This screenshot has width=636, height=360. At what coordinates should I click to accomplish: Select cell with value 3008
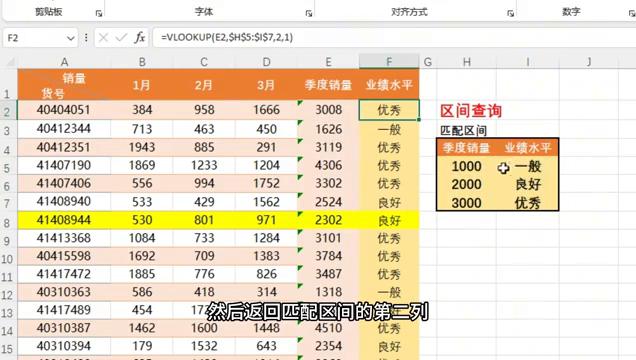(x=328, y=110)
